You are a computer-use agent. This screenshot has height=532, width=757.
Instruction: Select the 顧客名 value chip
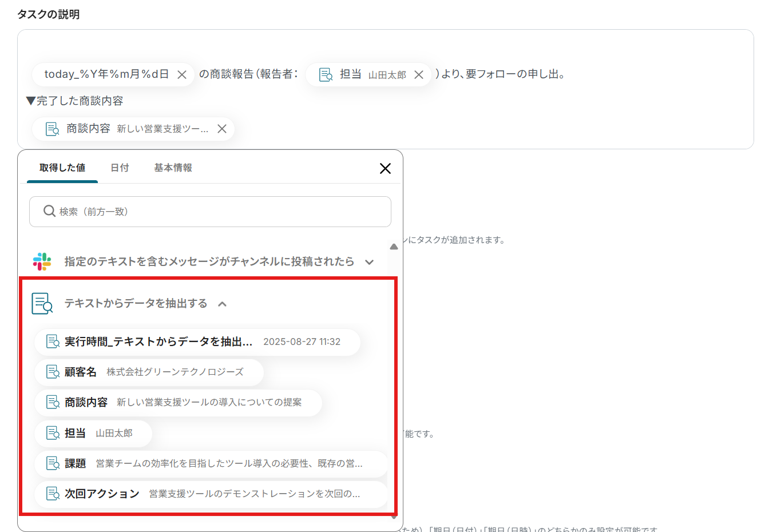point(149,372)
